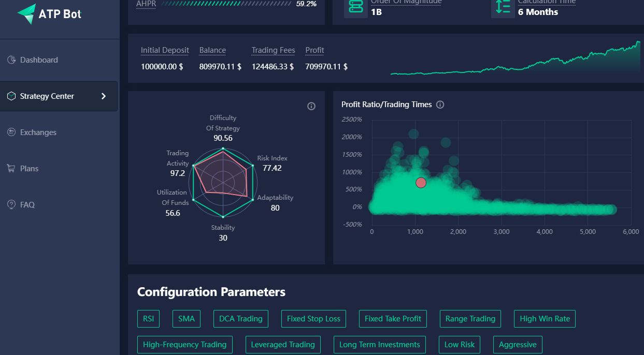Click the ATP Bot logo icon
The width and height of the screenshot is (644, 355).
click(x=26, y=14)
